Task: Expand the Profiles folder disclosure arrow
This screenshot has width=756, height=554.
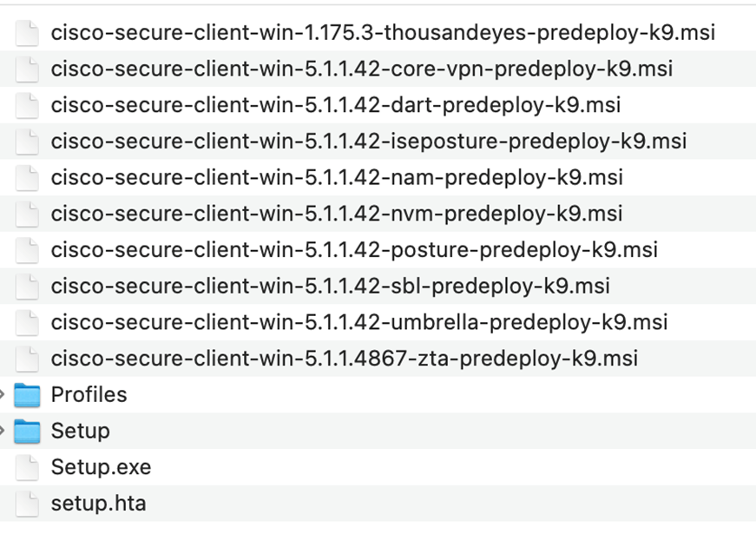Action: (2, 395)
